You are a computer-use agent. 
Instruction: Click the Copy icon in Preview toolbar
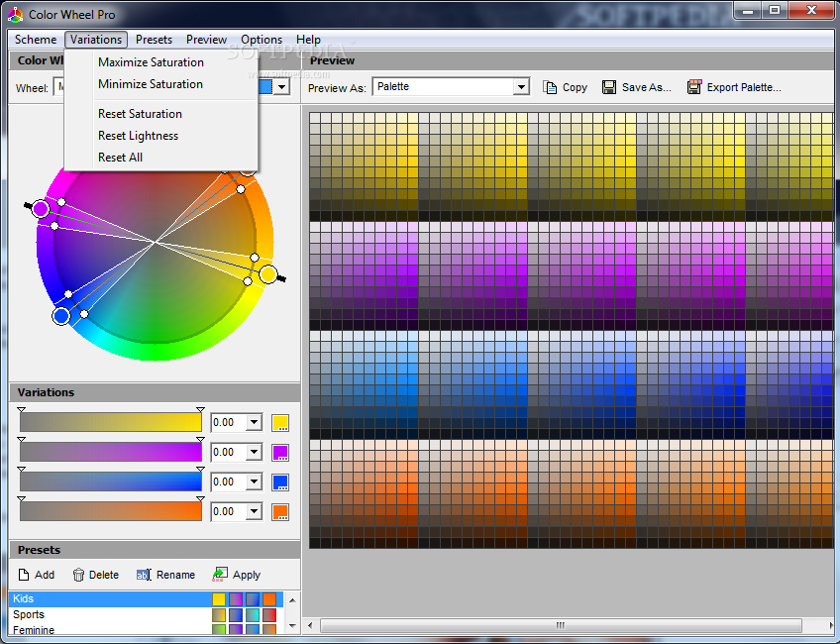click(x=550, y=87)
